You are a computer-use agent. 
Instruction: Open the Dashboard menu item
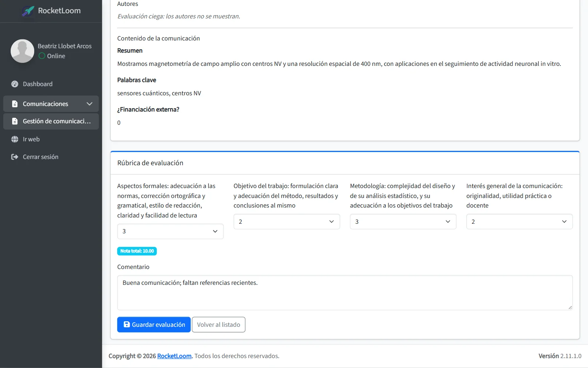pyautogui.click(x=51, y=84)
